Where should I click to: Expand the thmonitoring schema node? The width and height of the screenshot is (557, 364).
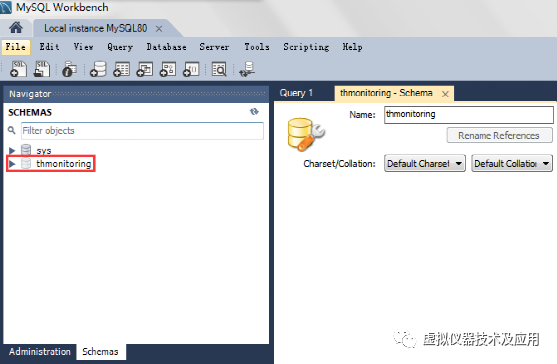click(x=12, y=164)
